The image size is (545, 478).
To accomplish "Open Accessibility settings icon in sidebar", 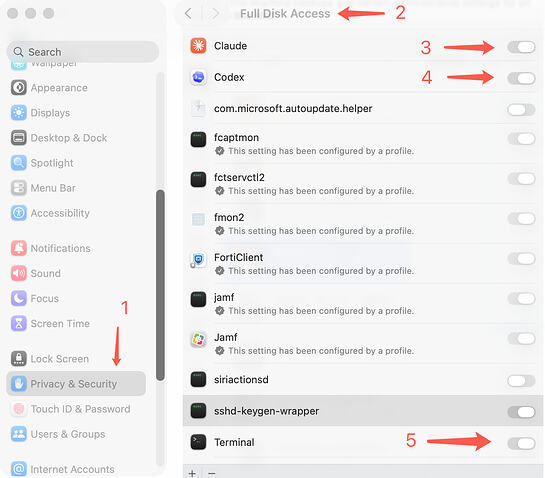I will 18,213.
